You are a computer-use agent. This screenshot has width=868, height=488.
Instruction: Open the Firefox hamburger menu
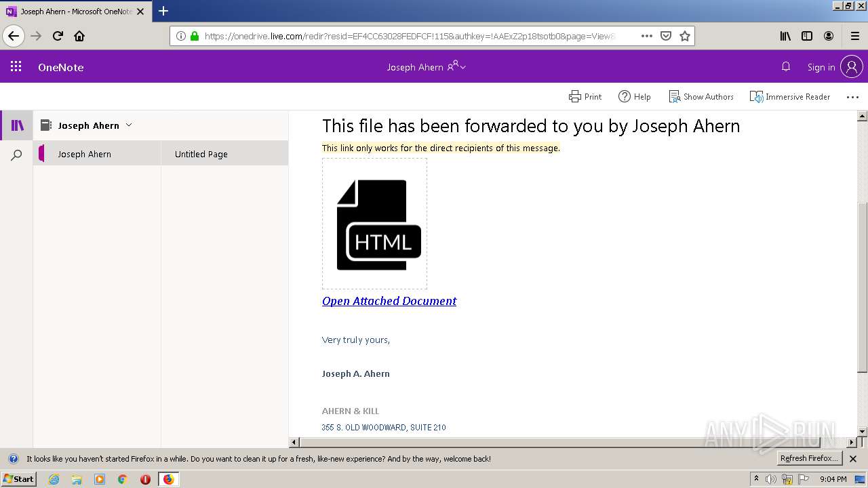855,36
